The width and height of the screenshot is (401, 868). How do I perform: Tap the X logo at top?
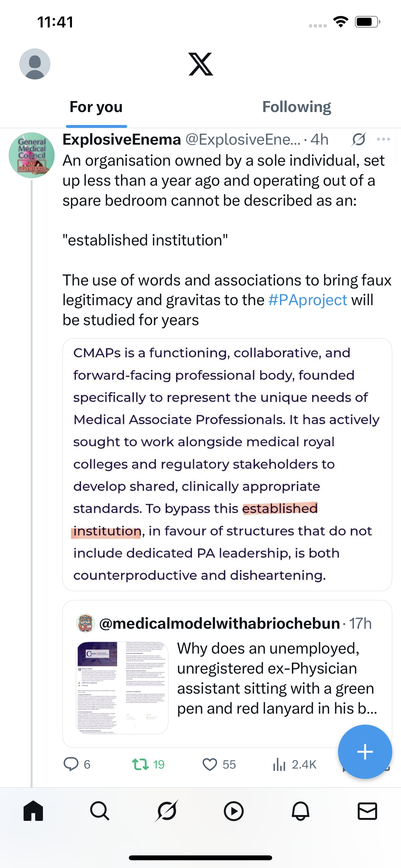tap(200, 64)
